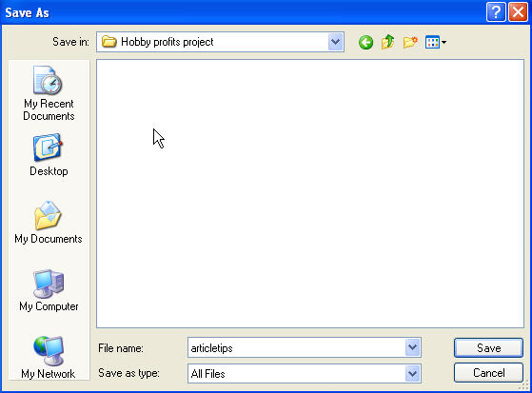Click in the File name field

[297, 347]
